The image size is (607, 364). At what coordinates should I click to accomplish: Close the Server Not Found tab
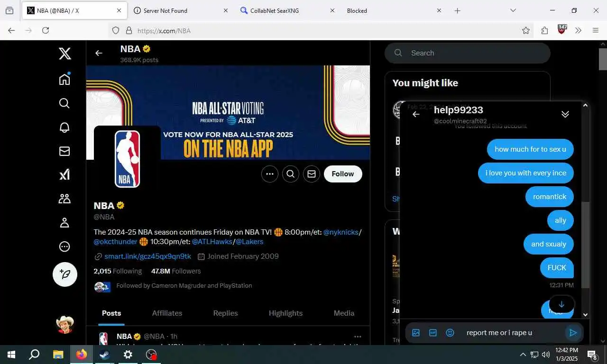point(226,10)
